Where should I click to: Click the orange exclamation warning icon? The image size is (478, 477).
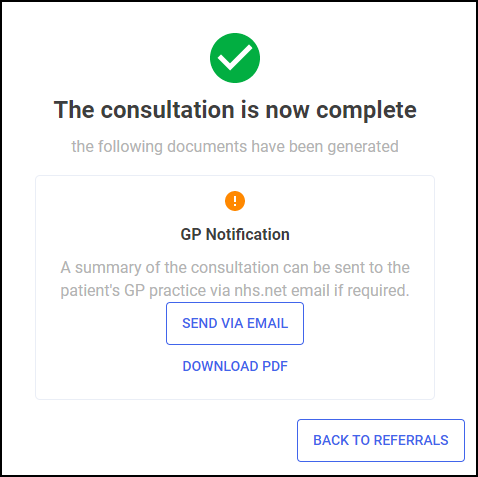click(235, 201)
